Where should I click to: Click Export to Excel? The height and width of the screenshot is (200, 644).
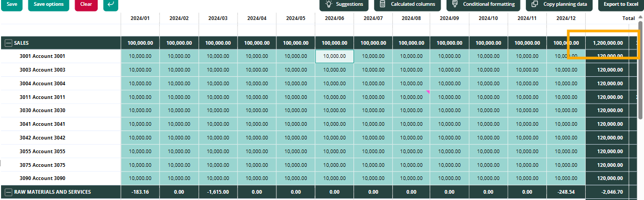point(620,4)
